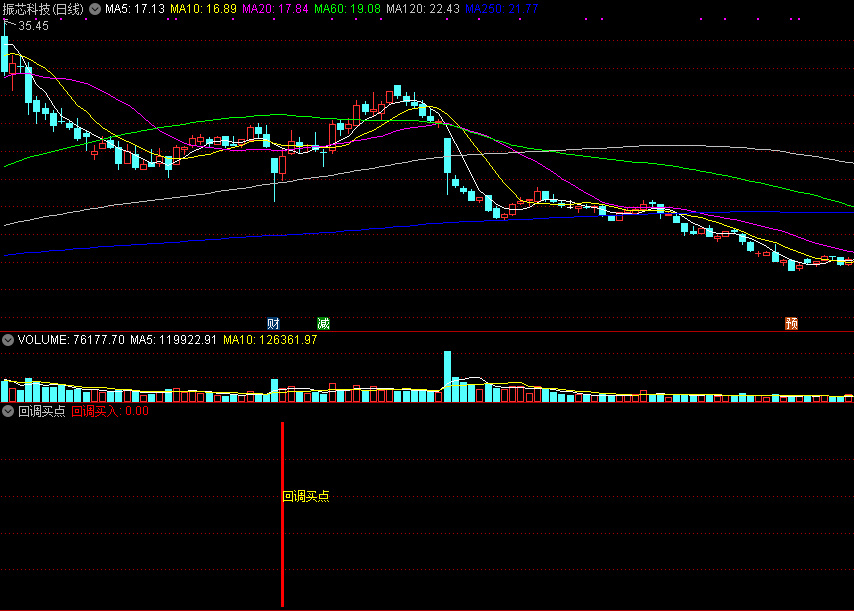Screen dimensions: 854x611
Task: Click the 预 earnings forecast marker
Action: (x=791, y=324)
